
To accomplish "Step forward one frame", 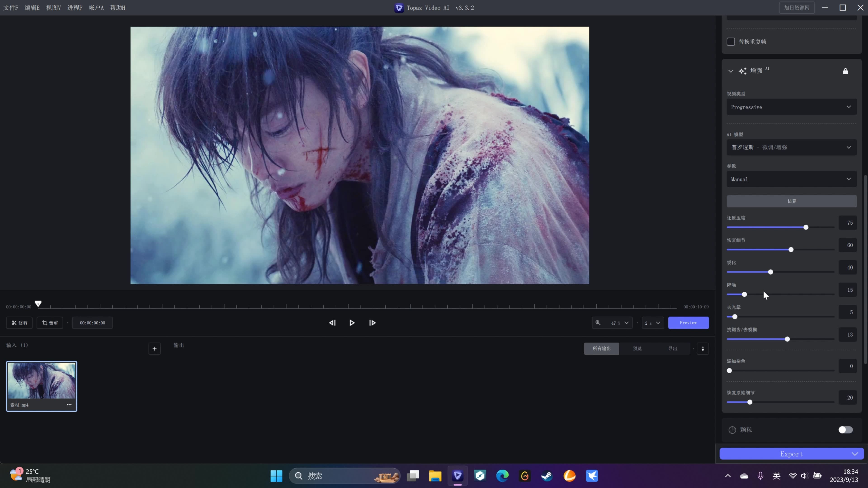I will [372, 323].
